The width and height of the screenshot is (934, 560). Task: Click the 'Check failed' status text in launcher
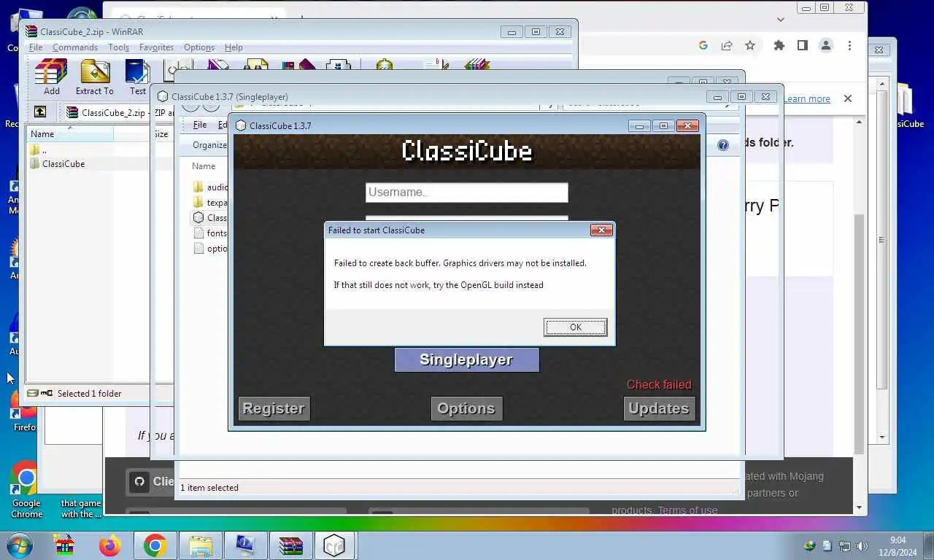[659, 384]
